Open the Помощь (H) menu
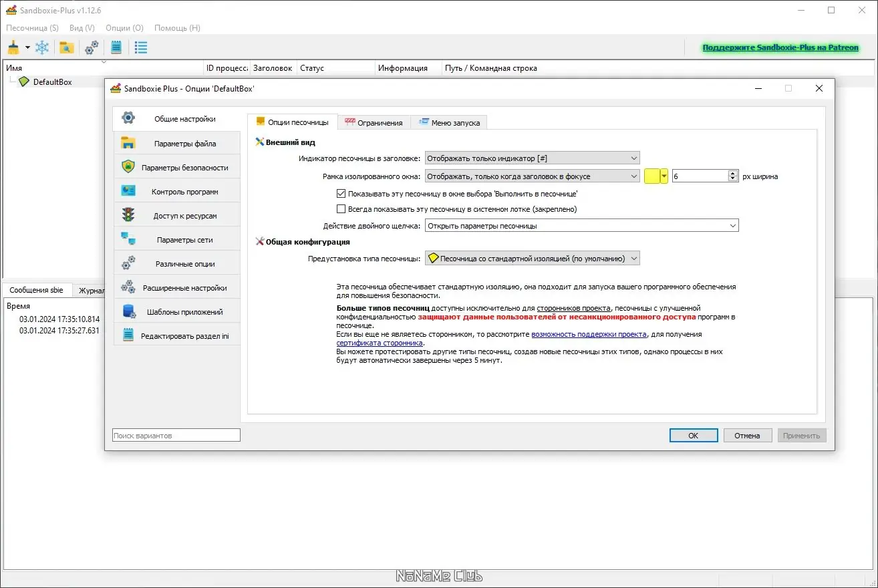Image resolution: width=878 pixels, height=588 pixels. pyautogui.click(x=177, y=28)
